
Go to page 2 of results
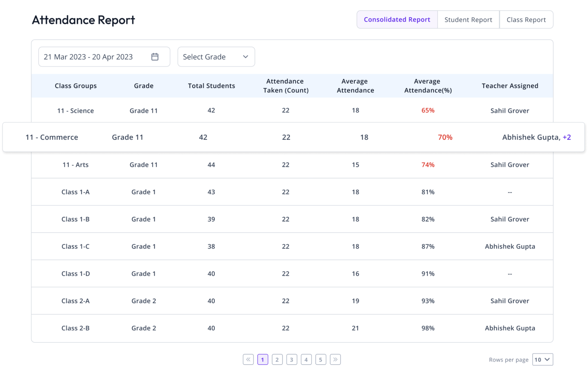[277, 359]
